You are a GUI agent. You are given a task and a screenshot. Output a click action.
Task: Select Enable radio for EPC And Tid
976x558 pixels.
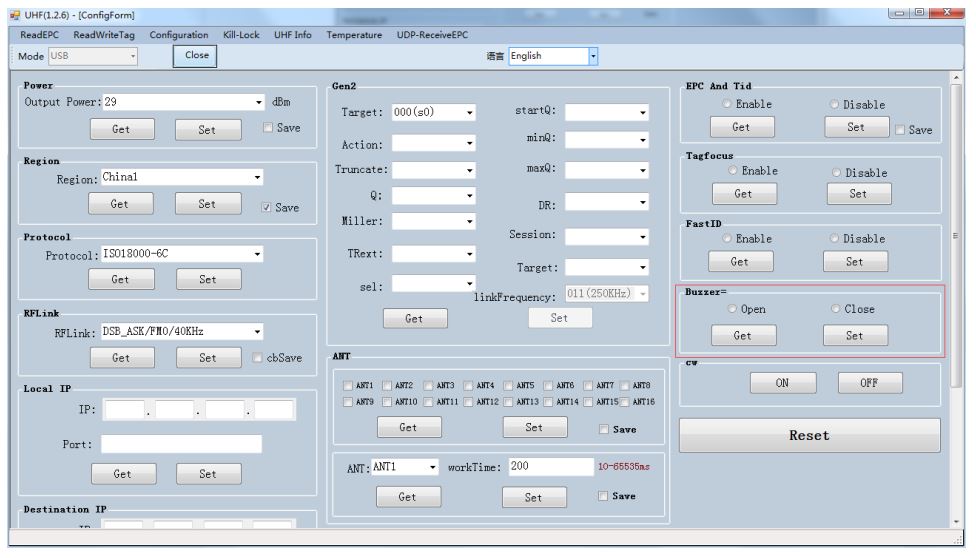point(728,104)
